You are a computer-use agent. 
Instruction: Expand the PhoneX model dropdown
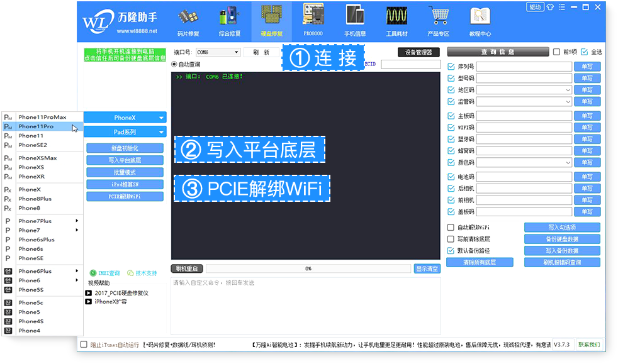(125, 118)
